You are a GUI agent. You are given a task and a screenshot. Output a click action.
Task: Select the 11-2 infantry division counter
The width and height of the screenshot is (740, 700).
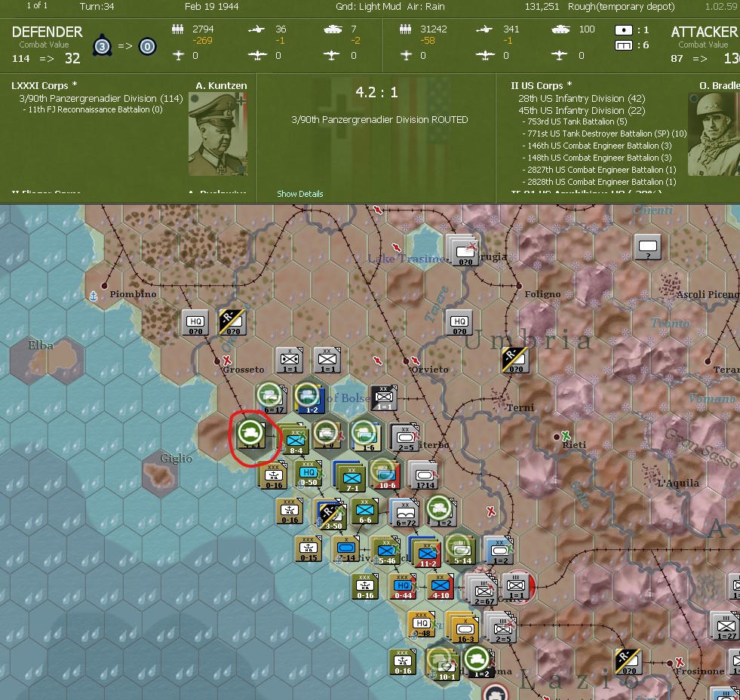[x=427, y=554]
